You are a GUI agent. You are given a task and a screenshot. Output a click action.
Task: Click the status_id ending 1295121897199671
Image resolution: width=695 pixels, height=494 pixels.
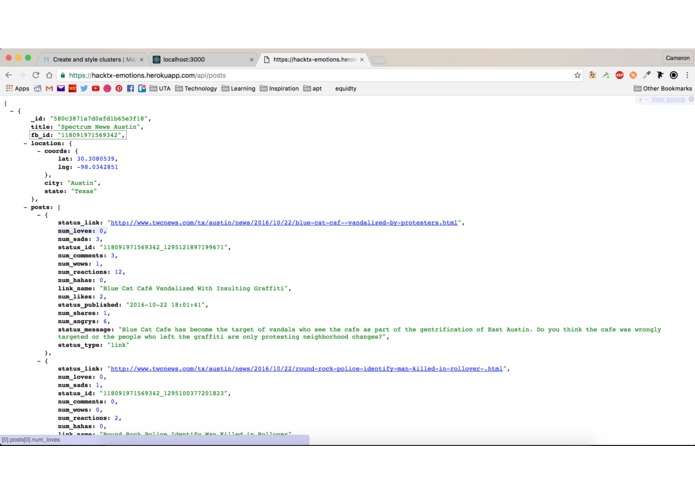pos(164,247)
